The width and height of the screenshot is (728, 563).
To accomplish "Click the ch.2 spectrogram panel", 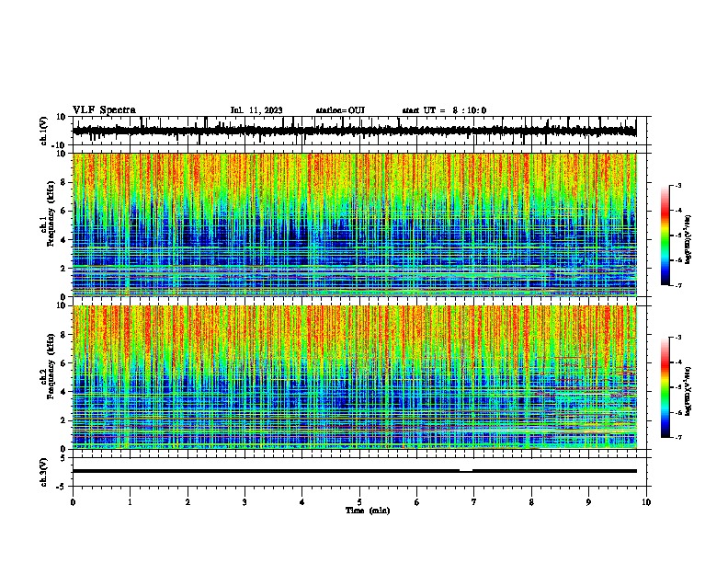I will point(354,377).
